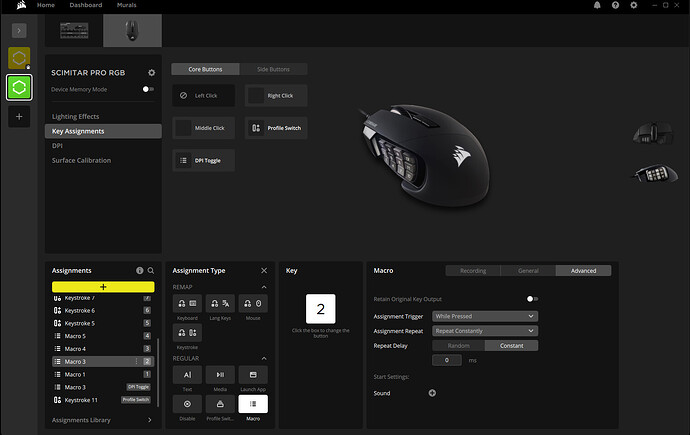Open Assignment Trigger dropdown
Image resolution: width=690 pixels, height=435 pixels.
point(485,316)
